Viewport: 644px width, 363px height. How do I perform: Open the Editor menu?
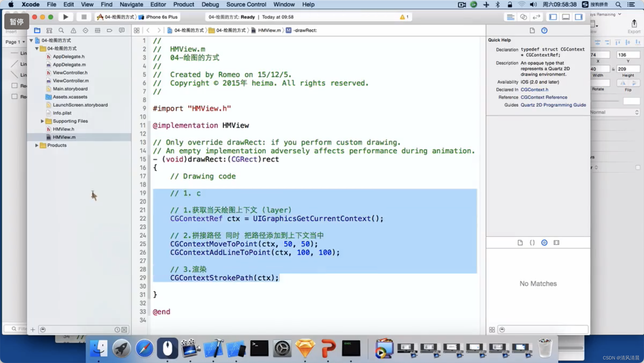coord(158,4)
